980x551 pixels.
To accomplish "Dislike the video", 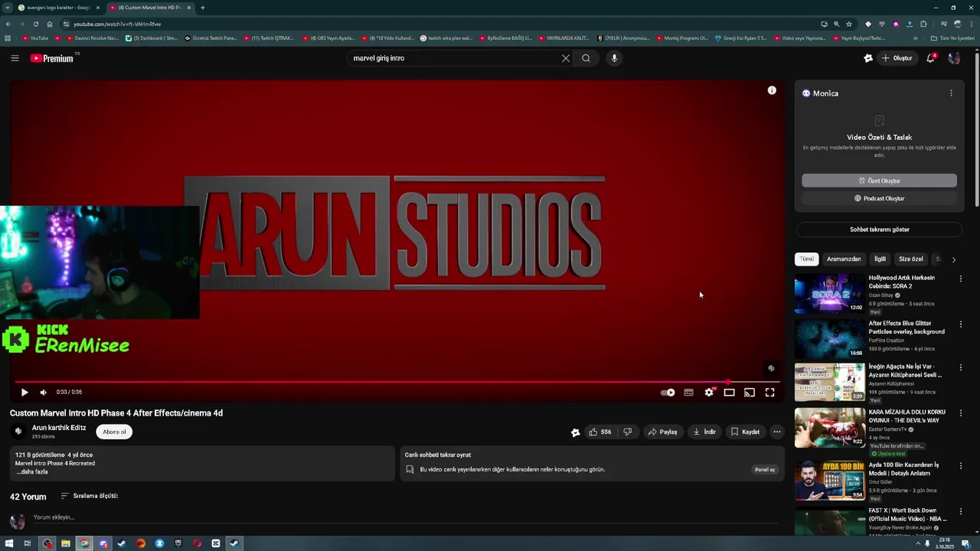I will [627, 432].
